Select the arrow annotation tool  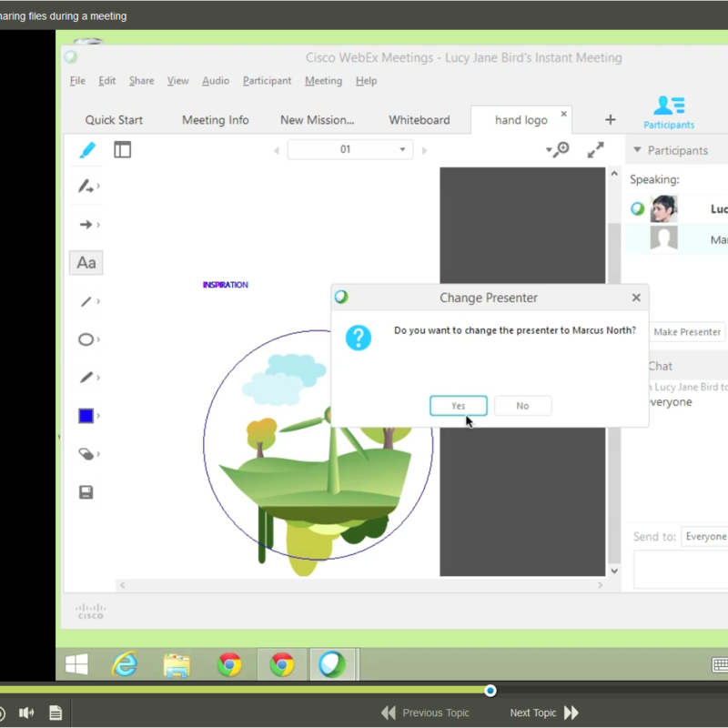(86, 225)
